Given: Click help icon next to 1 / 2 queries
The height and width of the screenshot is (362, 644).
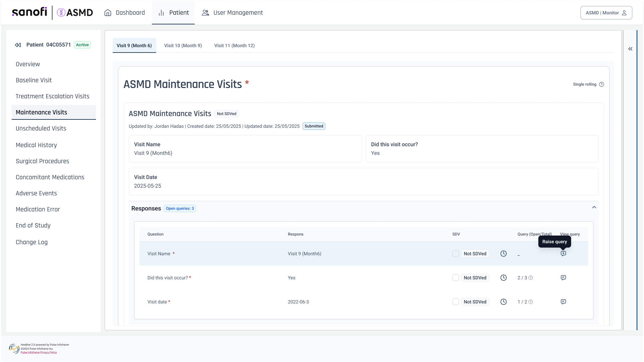Looking at the screenshot, I should tap(531, 302).
